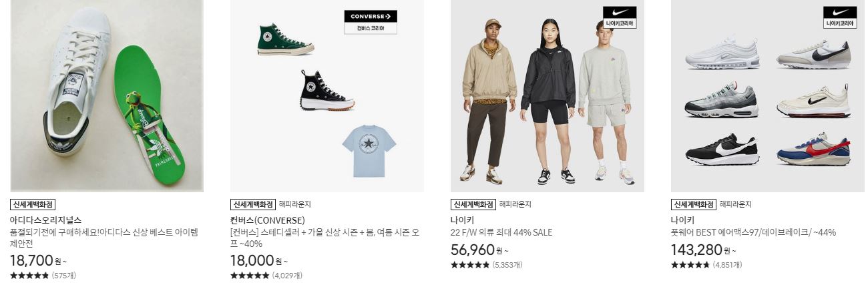Click the 143,280원 price
Screen dimensions: 868x303
click(x=704, y=250)
